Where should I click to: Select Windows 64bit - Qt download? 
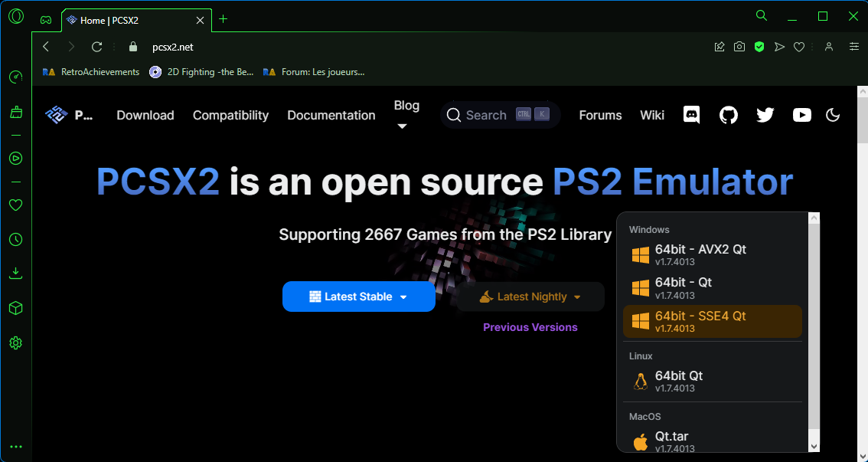(x=713, y=288)
